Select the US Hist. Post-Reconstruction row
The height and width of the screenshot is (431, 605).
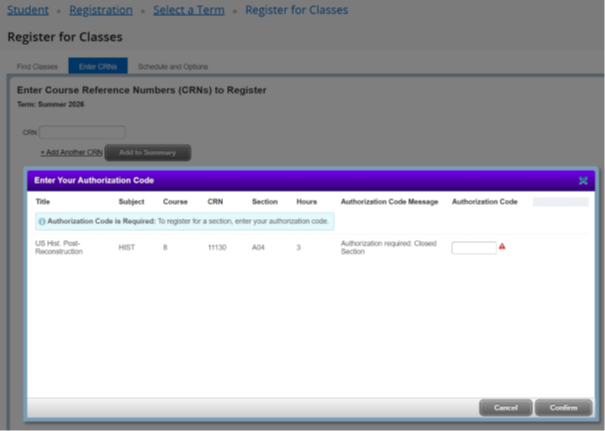click(x=312, y=248)
